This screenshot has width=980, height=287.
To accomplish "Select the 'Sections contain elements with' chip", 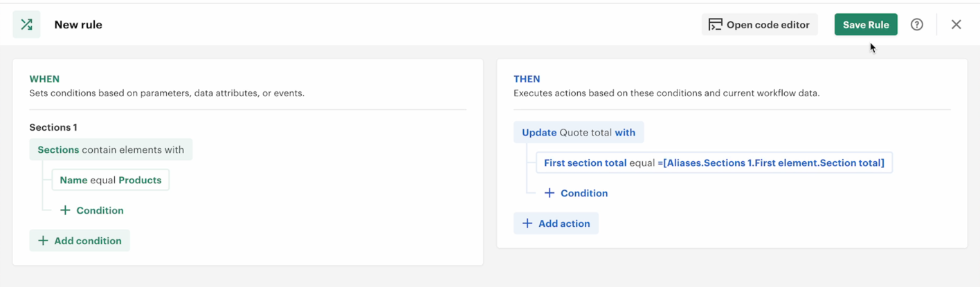I will point(111,149).
